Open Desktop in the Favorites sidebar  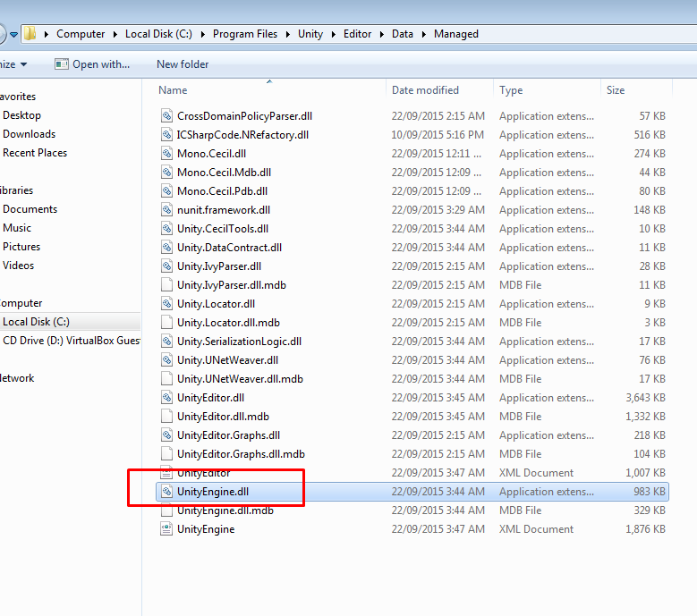(x=21, y=115)
